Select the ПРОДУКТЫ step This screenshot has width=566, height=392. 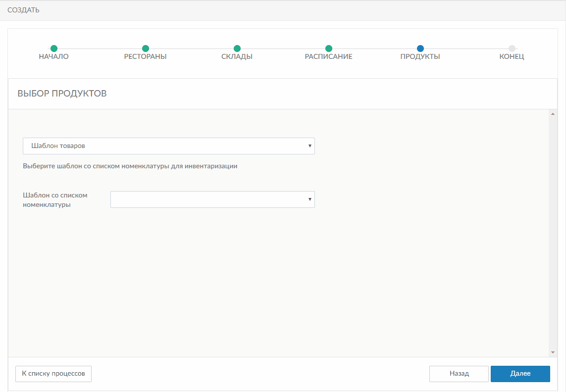[420, 52]
